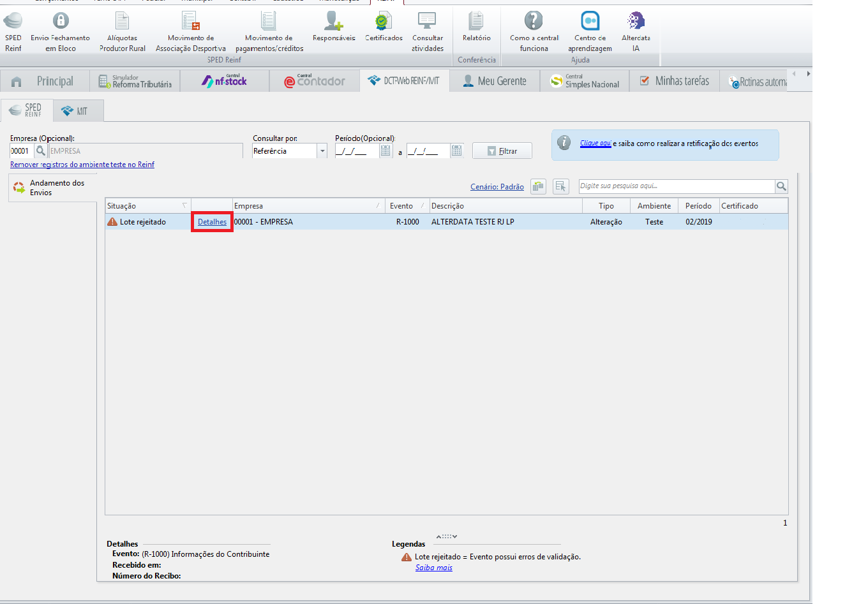Open Movimento de pagamentos/créditos

[269, 32]
